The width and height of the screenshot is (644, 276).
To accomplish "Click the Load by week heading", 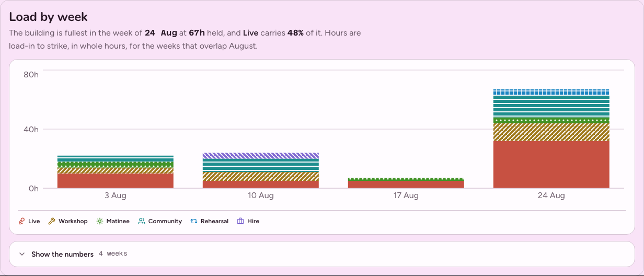I will (x=49, y=17).
